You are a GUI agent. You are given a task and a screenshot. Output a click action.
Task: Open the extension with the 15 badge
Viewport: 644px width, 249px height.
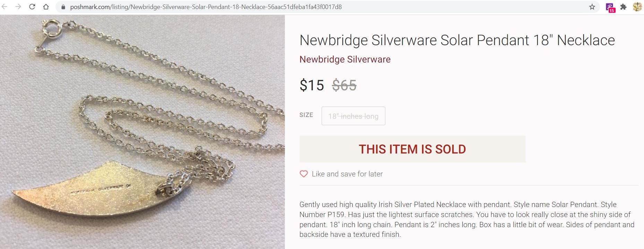pos(610,7)
